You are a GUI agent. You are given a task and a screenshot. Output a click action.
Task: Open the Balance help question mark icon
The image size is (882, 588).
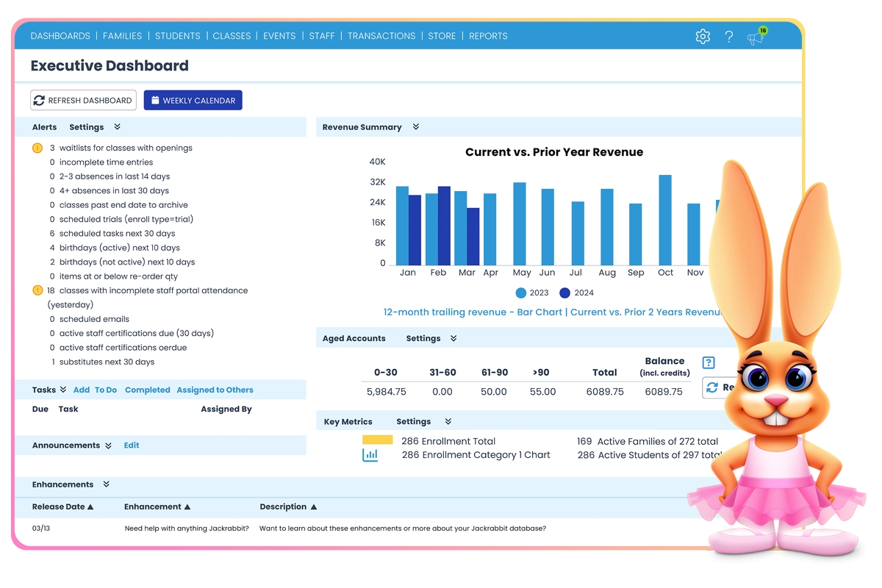point(708,362)
